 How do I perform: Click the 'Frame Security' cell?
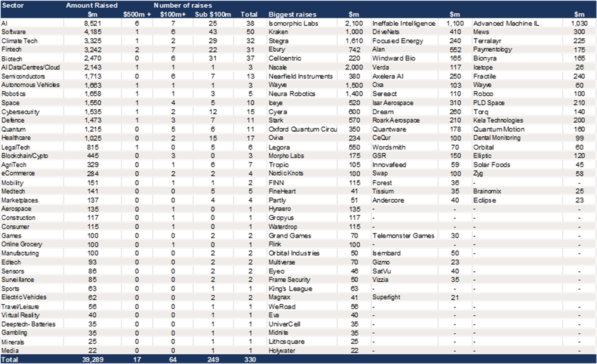289,280
